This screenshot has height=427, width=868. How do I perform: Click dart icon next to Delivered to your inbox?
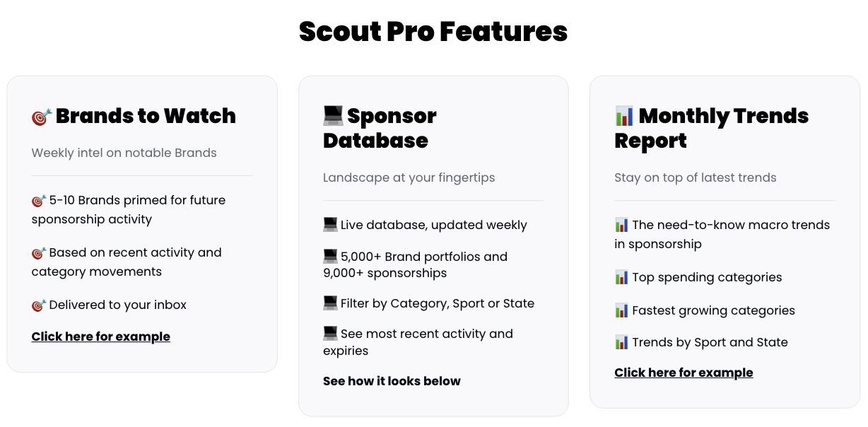point(39,305)
